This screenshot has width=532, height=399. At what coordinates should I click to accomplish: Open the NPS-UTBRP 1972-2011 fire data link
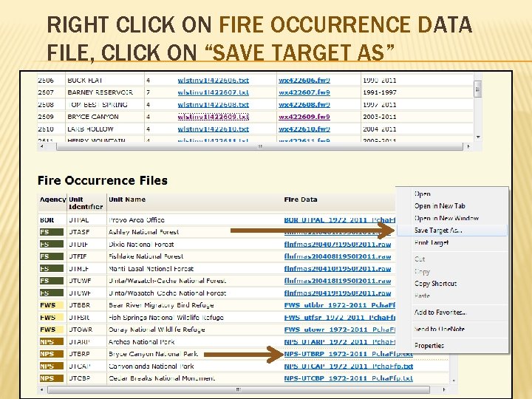tap(349, 354)
